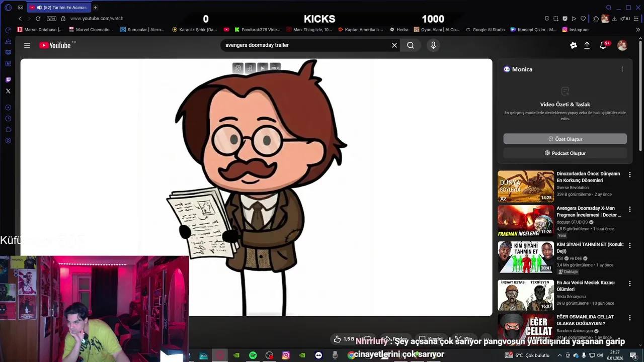Click the address bar URL field
This screenshot has width=644, height=362.
pyautogui.click(x=97, y=19)
